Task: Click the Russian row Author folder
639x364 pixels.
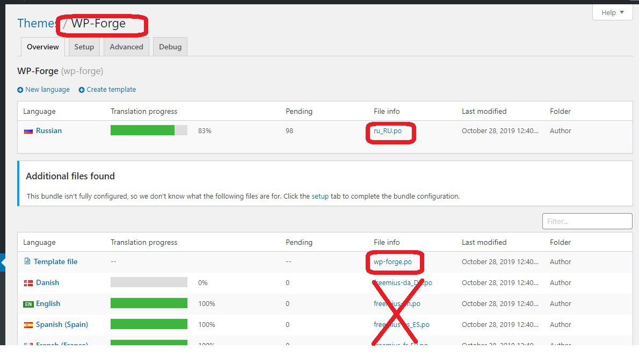Action: pyautogui.click(x=561, y=131)
